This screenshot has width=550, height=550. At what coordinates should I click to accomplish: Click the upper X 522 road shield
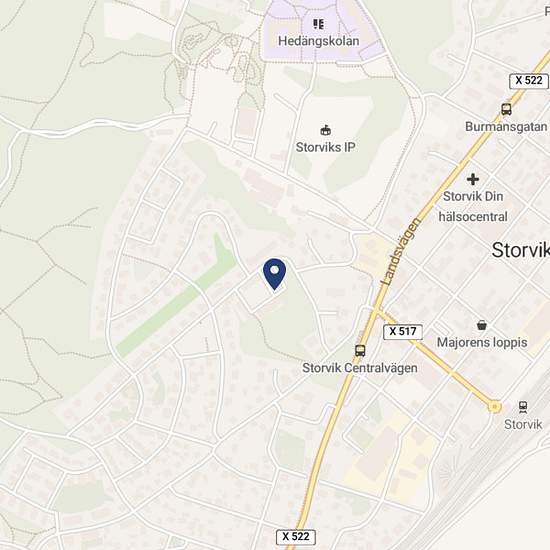pos(529,81)
